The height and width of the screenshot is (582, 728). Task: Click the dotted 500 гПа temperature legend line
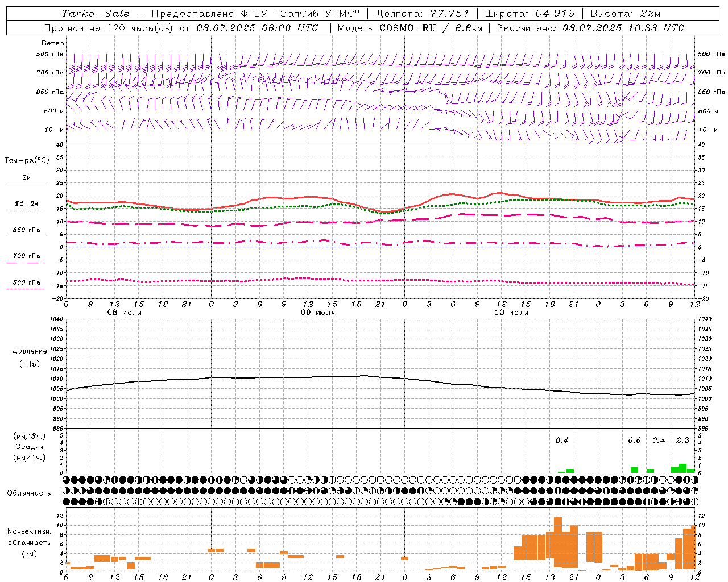(x=25, y=289)
